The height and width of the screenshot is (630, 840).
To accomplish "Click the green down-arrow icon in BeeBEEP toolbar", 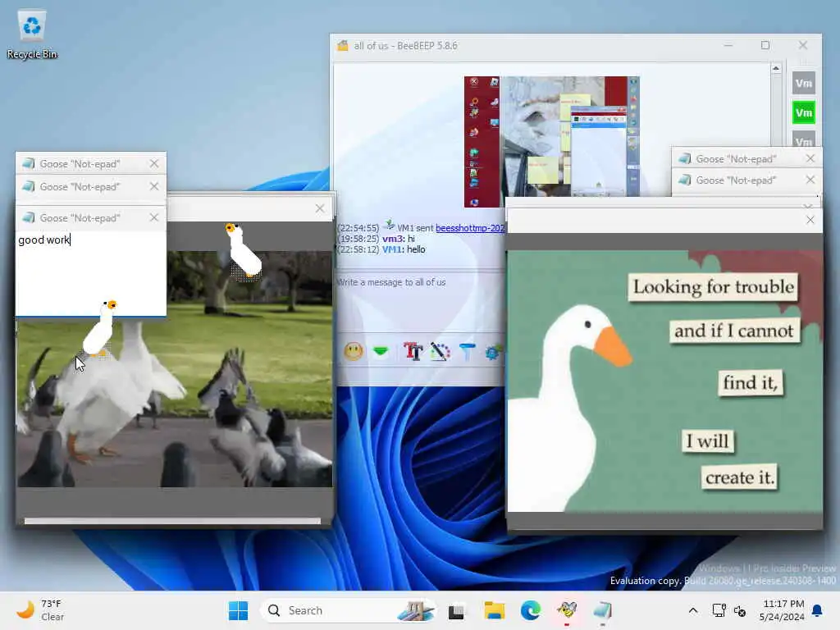I will (x=381, y=351).
